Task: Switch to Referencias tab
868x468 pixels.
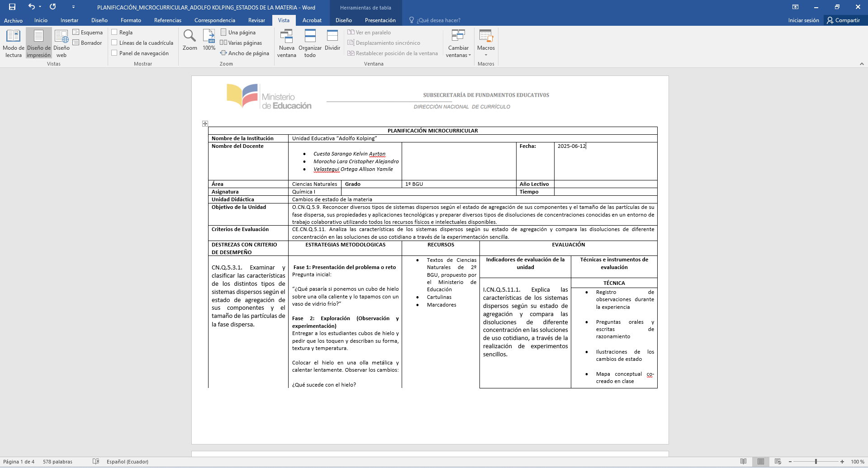Action: (168, 20)
